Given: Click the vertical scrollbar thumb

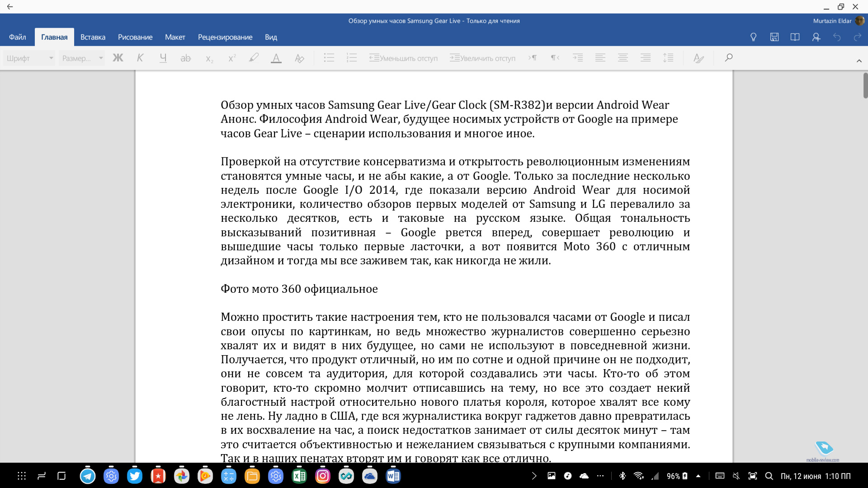Looking at the screenshot, I should 865,85.
